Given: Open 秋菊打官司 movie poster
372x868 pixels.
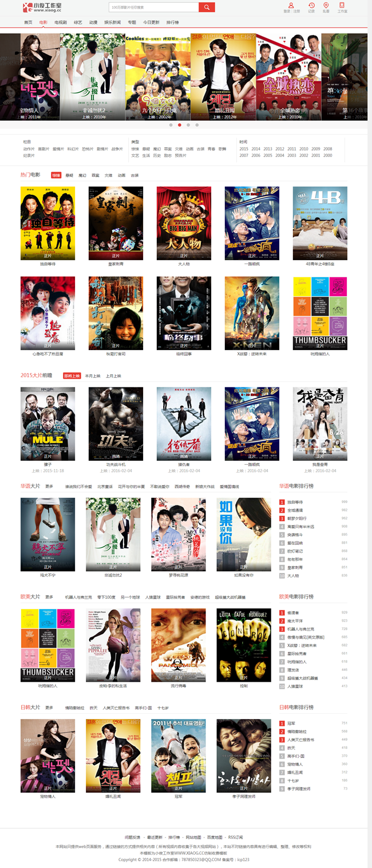Looking at the screenshot, I should pyautogui.click(x=116, y=313).
